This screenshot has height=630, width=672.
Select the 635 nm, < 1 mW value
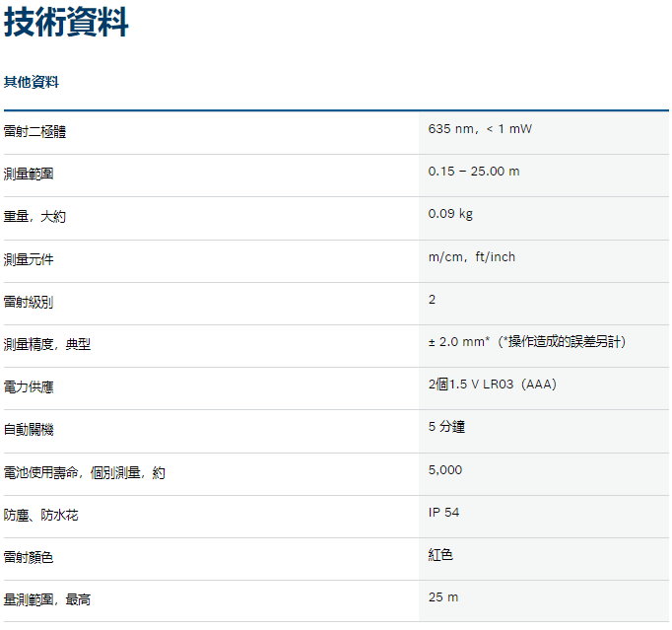(480, 129)
